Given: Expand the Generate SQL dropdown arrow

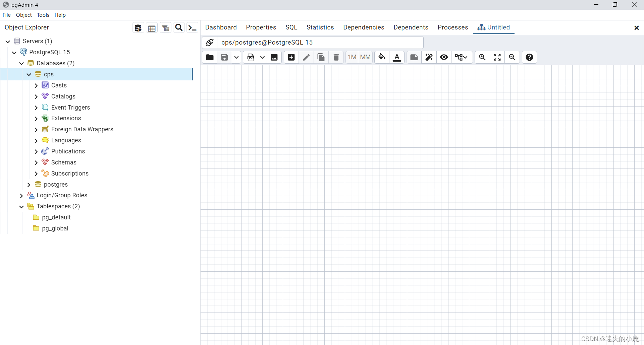Looking at the screenshot, I should pyautogui.click(x=262, y=57).
